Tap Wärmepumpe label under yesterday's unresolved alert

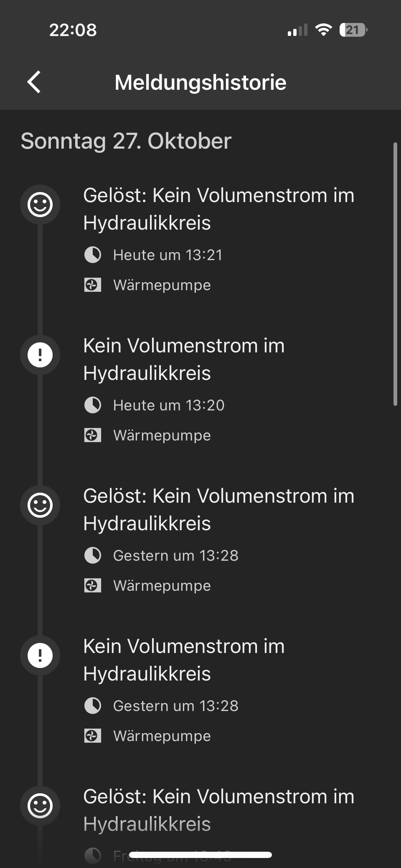click(x=162, y=736)
